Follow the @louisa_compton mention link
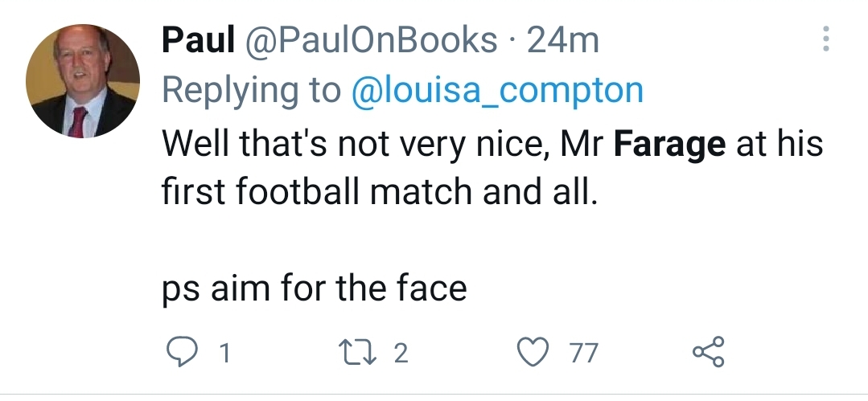 pos(499,91)
